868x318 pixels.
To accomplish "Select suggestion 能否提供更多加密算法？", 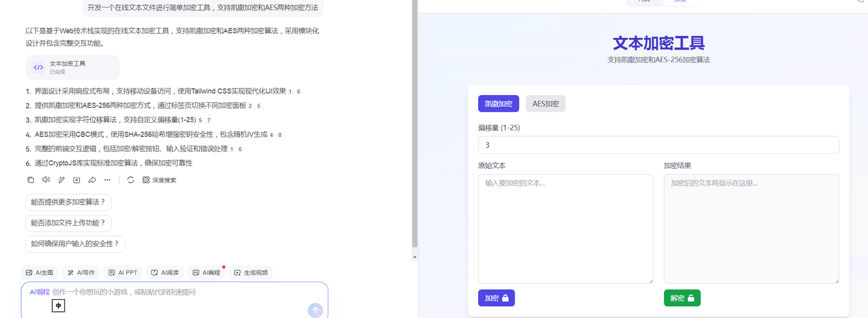I will [x=68, y=202].
